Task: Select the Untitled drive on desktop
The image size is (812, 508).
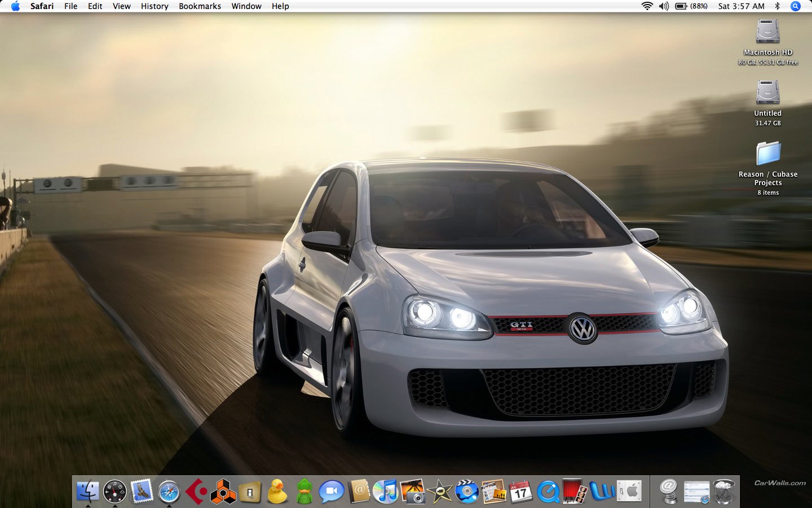Action: click(x=768, y=93)
